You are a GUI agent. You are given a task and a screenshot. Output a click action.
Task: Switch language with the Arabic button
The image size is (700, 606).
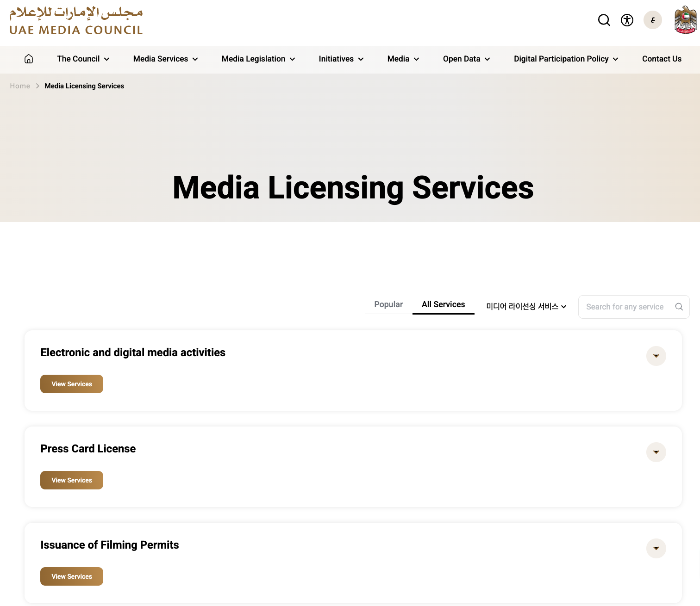[652, 20]
